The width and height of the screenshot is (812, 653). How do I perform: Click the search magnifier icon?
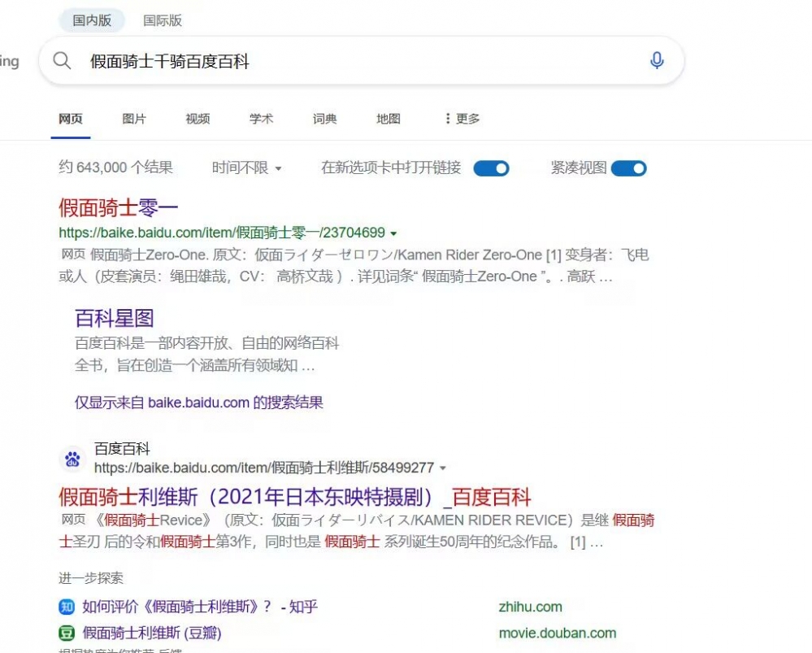[62, 61]
